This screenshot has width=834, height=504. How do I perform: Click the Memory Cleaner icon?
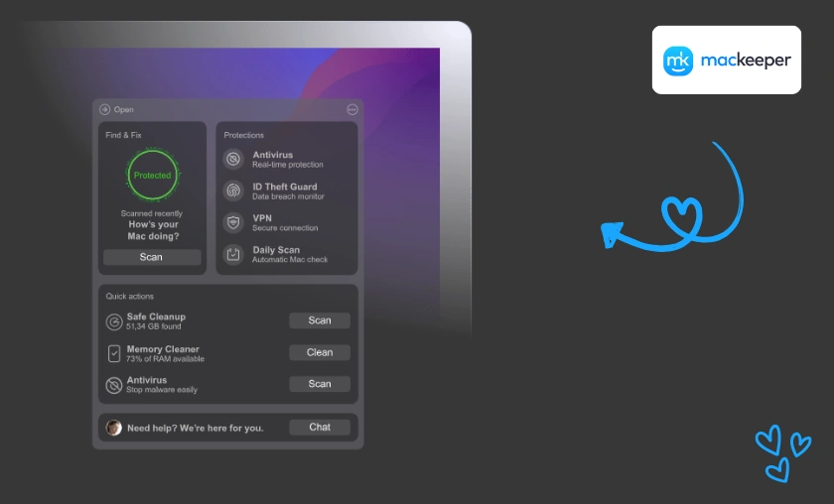pyautogui.click(x=114, y=353)
